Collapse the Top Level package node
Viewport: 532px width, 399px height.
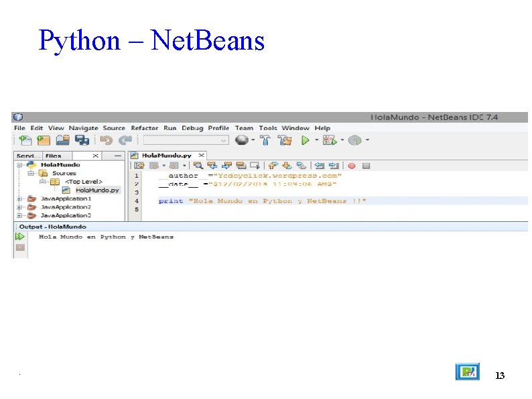42,182
